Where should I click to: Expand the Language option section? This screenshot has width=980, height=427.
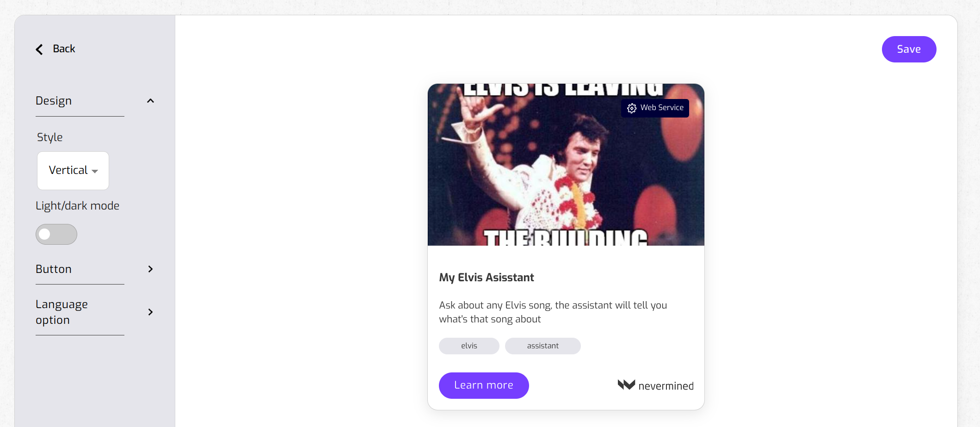(95, 312)
